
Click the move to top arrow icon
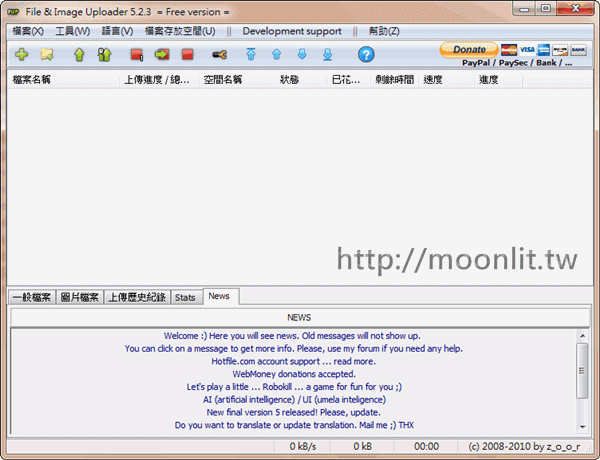tap(251, 54)
